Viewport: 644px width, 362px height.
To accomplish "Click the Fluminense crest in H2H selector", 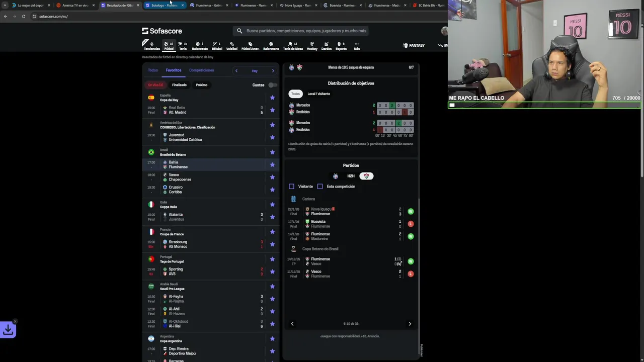I will tap(366, 176).
